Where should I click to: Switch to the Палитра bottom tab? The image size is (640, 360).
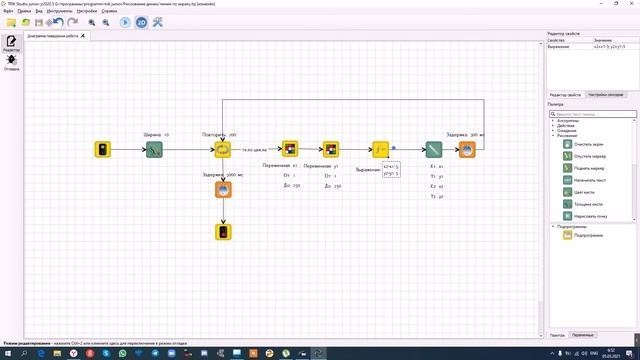[557, 335]
